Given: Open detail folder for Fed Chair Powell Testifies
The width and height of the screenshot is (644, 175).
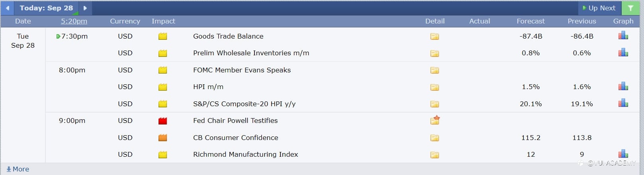Looking at the screenshot, I should [435, 121].
